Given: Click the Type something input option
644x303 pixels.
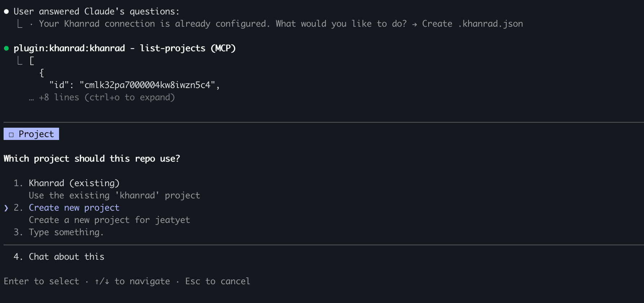Looking at the screenshot, I should [66, 232].
